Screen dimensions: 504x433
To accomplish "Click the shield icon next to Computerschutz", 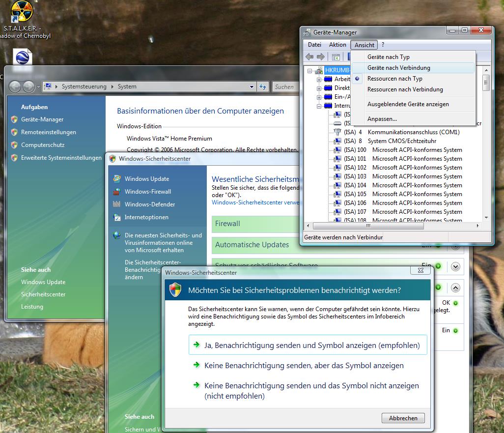I will pyautogui.click(x=14, y=145).
